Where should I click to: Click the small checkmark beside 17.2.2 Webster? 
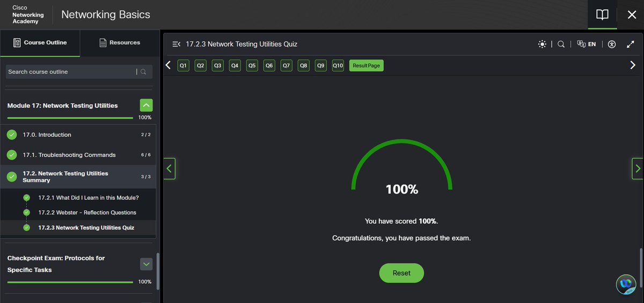point(26,212)
